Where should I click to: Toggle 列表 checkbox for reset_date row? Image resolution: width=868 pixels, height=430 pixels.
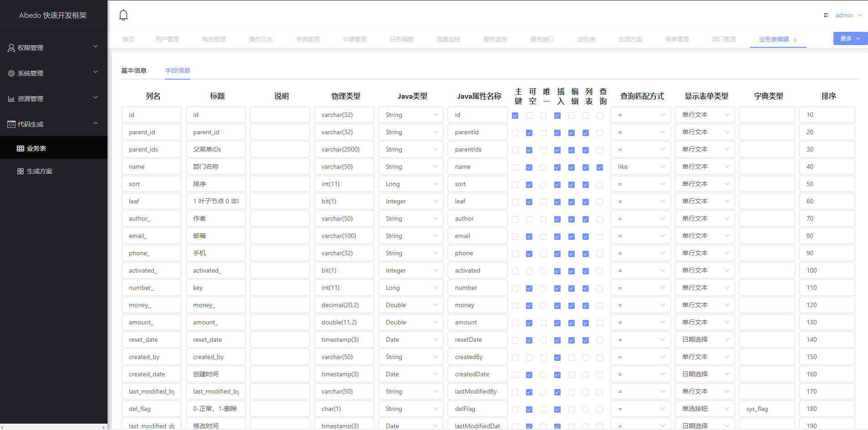(586, 340)
